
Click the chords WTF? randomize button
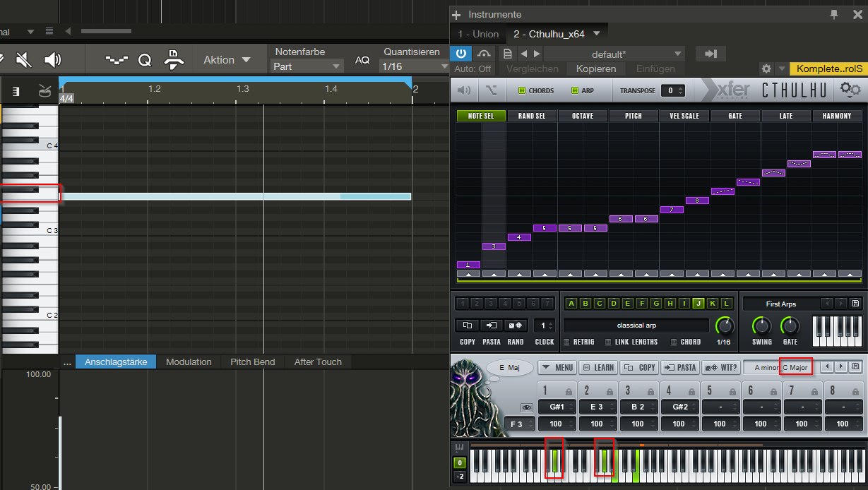tap(721, 367)
